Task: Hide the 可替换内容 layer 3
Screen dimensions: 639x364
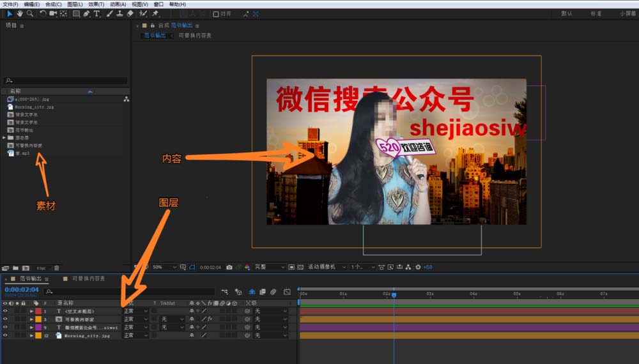Action: pyautogui.click(x=5, y=319)
